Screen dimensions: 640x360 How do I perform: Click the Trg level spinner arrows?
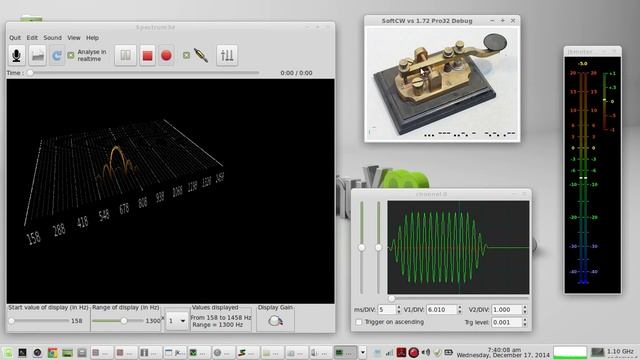point(525,322)
